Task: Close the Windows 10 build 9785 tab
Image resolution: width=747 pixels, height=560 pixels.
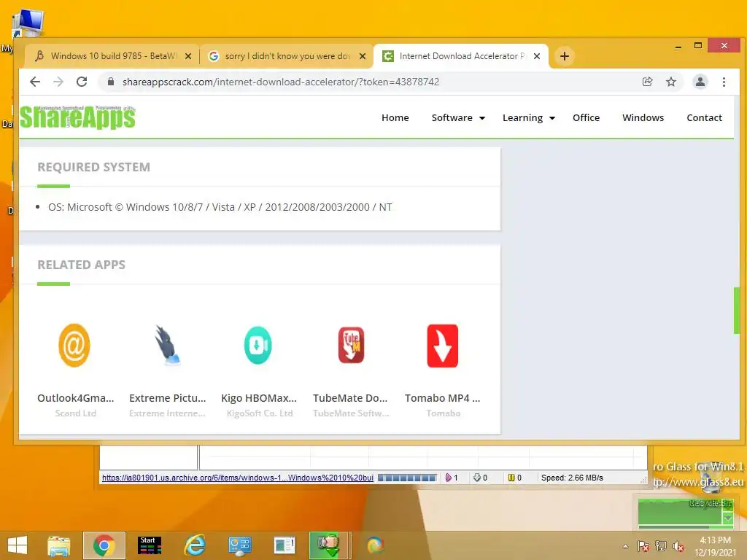Action: tap(188, 56)
